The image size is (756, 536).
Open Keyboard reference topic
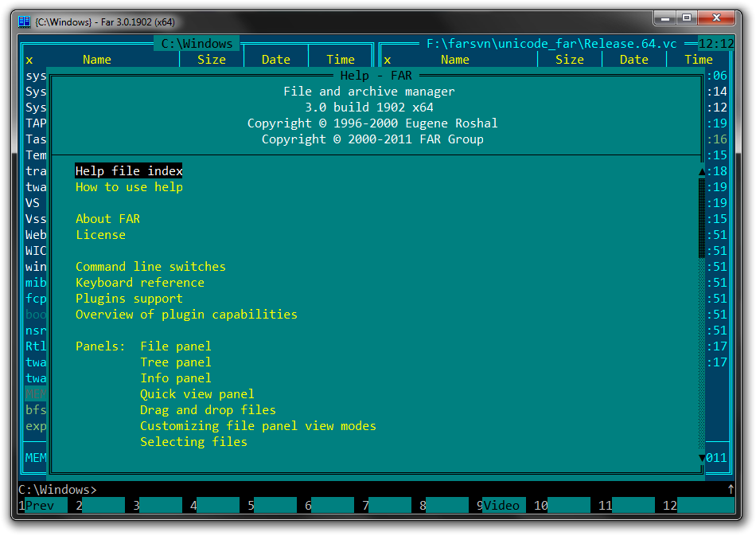pyautogui.click(x=140, y=282)
